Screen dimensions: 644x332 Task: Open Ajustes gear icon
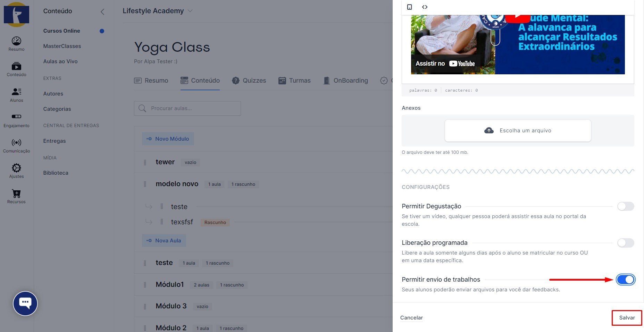point(16,171)
